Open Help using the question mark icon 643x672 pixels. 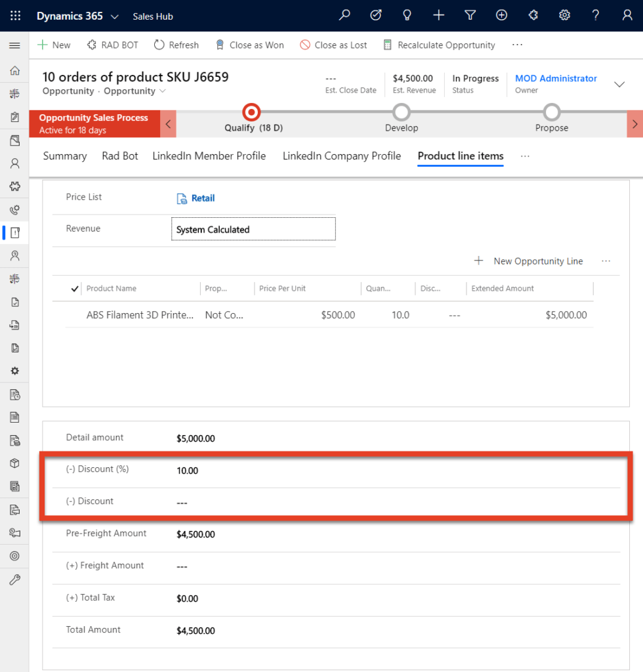pos(594,15)
